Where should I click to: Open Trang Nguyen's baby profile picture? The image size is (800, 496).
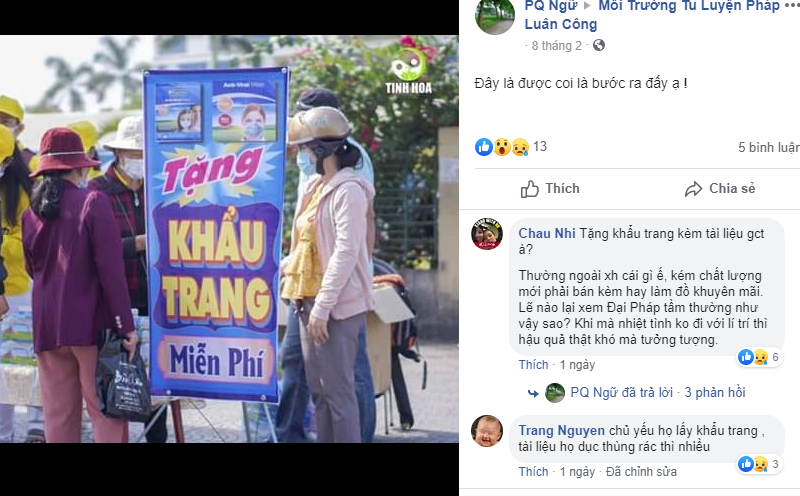tap(487, 431)
